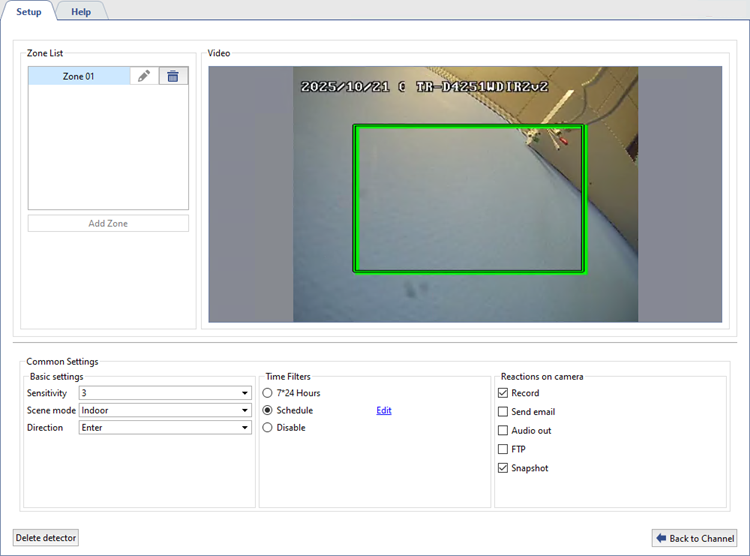
Task: Open the Direction dropdown
Action: pos(245,427)
